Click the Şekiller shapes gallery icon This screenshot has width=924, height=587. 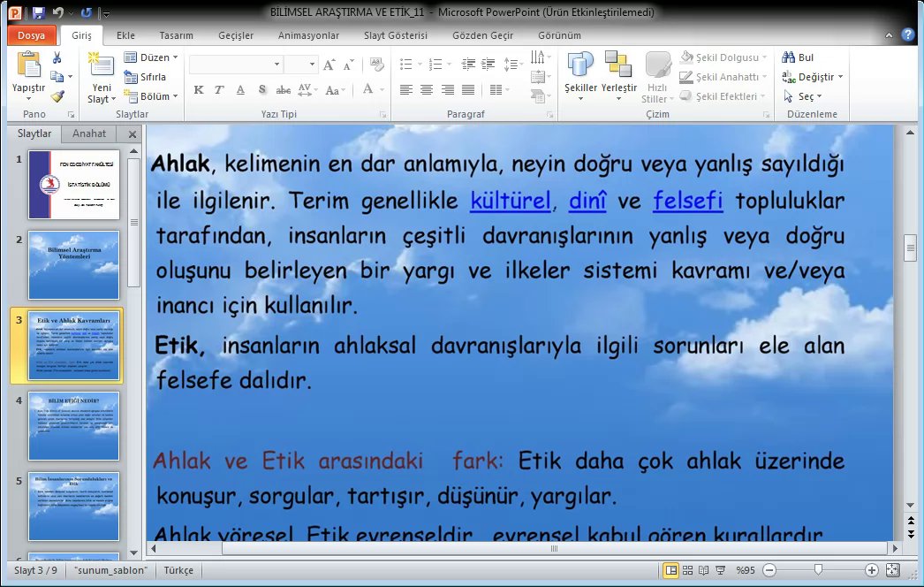[x=580, y=65]
